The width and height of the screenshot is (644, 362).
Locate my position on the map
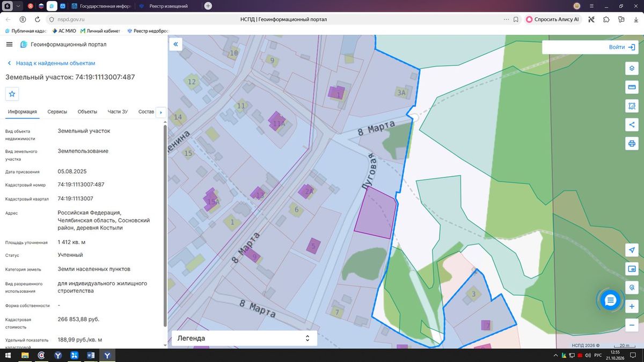pyautogui.click(x=632, y=250)
